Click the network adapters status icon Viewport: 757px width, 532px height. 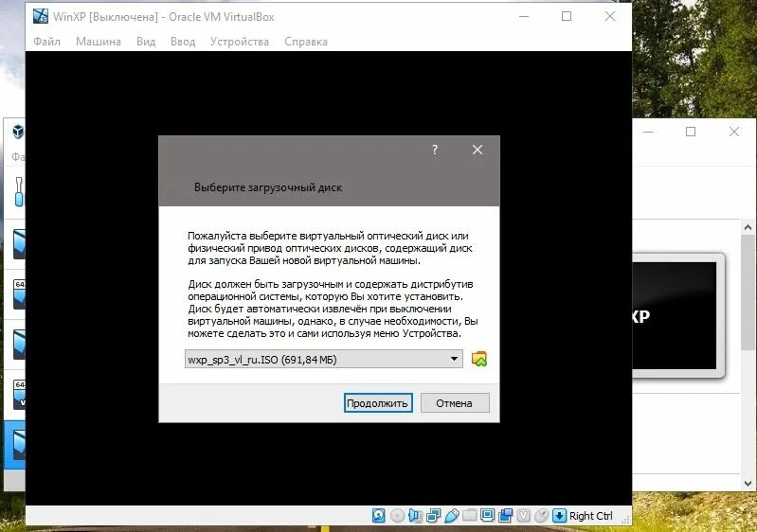[x=434, y=516]
